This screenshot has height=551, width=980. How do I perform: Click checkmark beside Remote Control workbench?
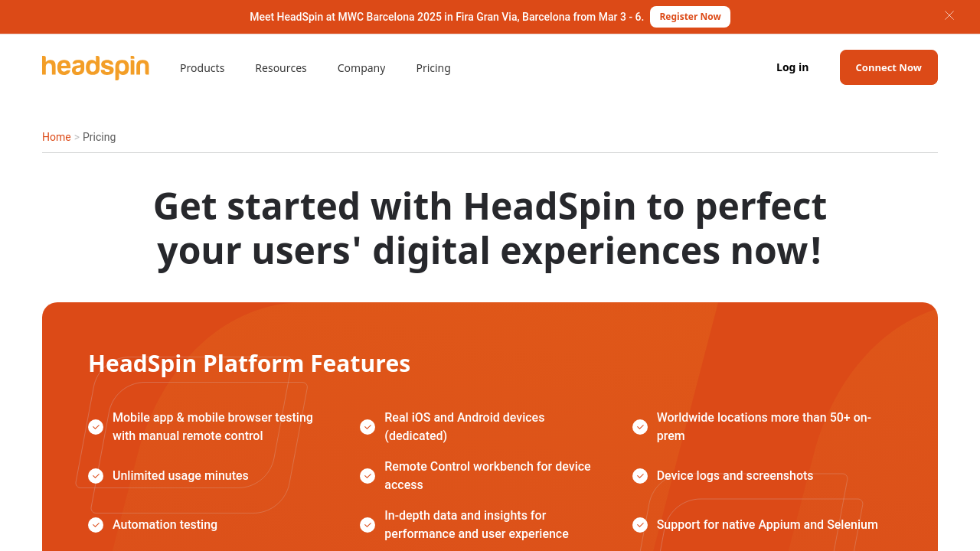tap(367, 476)
